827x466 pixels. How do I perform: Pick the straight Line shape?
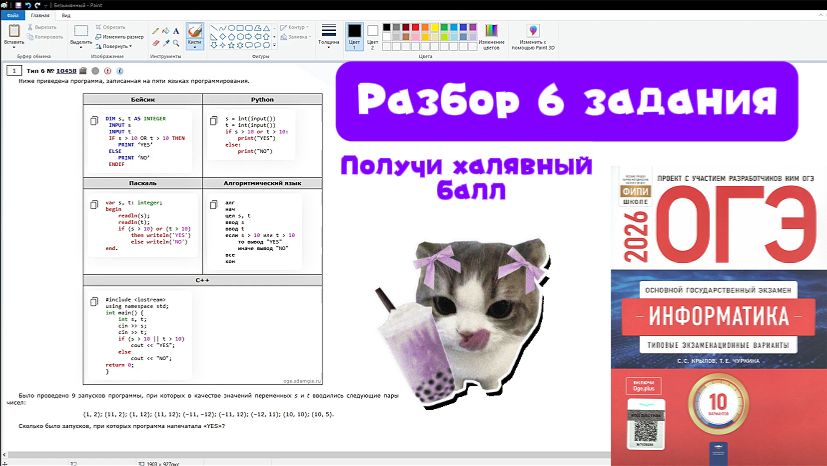point(214,28)
